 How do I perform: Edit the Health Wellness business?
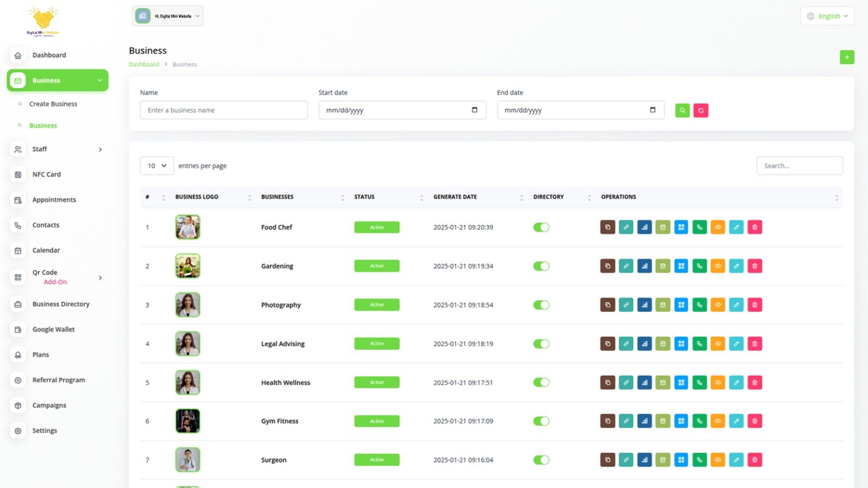pyautogui.click(x=736, y=382)
